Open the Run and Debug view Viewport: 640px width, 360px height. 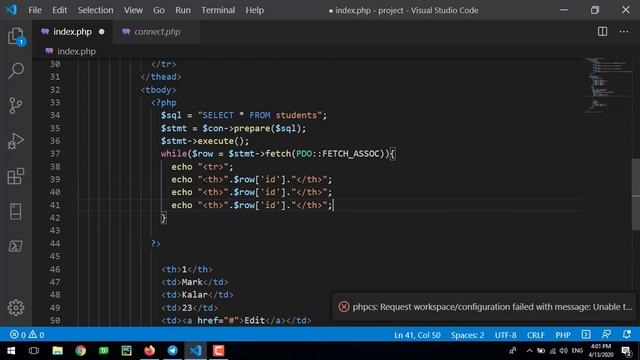16,141
